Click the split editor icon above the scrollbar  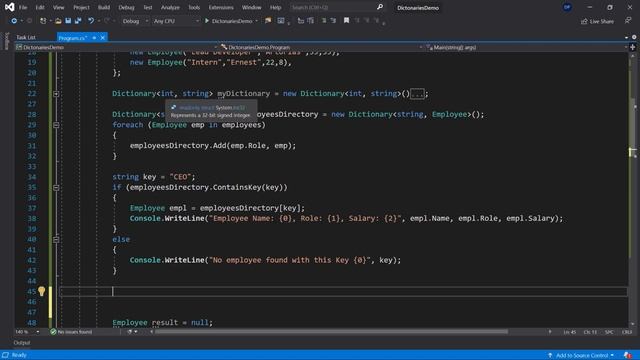[x=633, y=47]
